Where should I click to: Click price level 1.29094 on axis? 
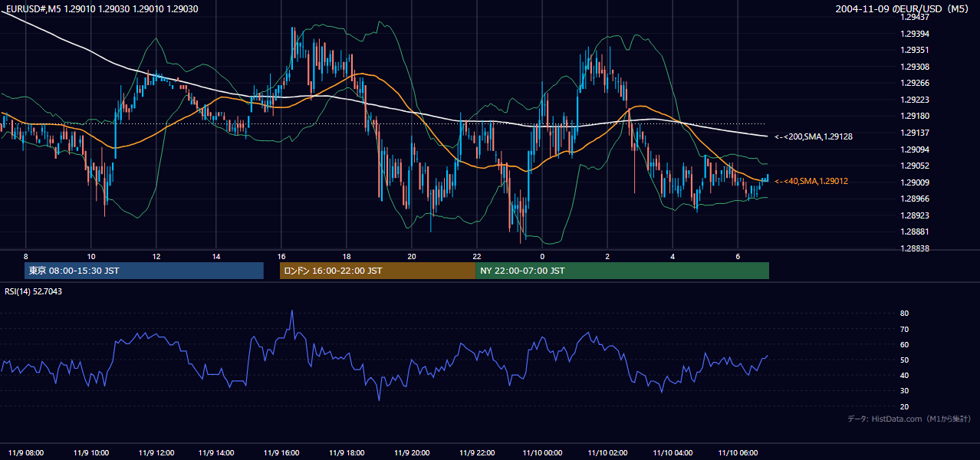coord(914,149)
